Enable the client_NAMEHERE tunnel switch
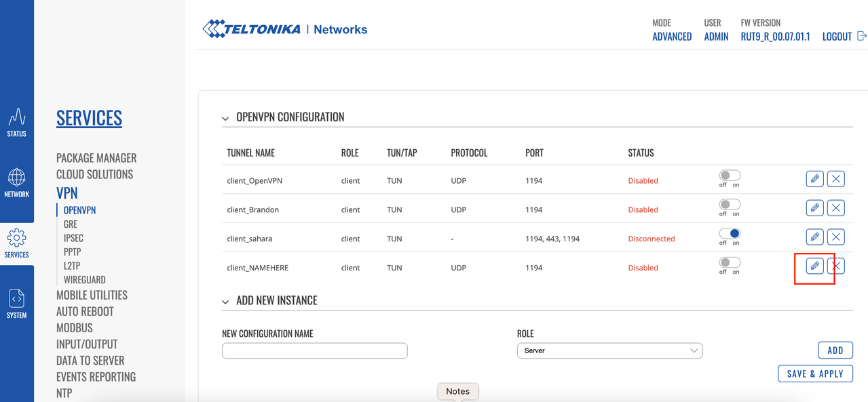This screenshot has width=868, height=402. (730, 262)
